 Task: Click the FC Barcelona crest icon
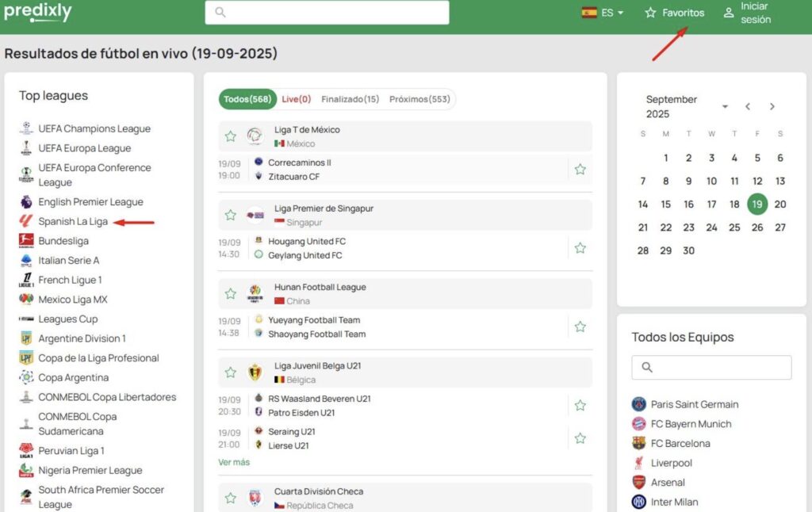click(x=639, y=443)
